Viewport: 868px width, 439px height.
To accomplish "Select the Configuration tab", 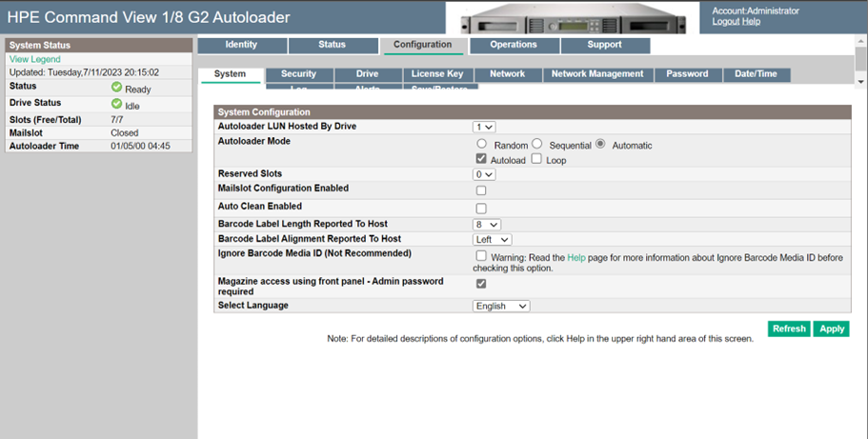I will tap(423, 46).
